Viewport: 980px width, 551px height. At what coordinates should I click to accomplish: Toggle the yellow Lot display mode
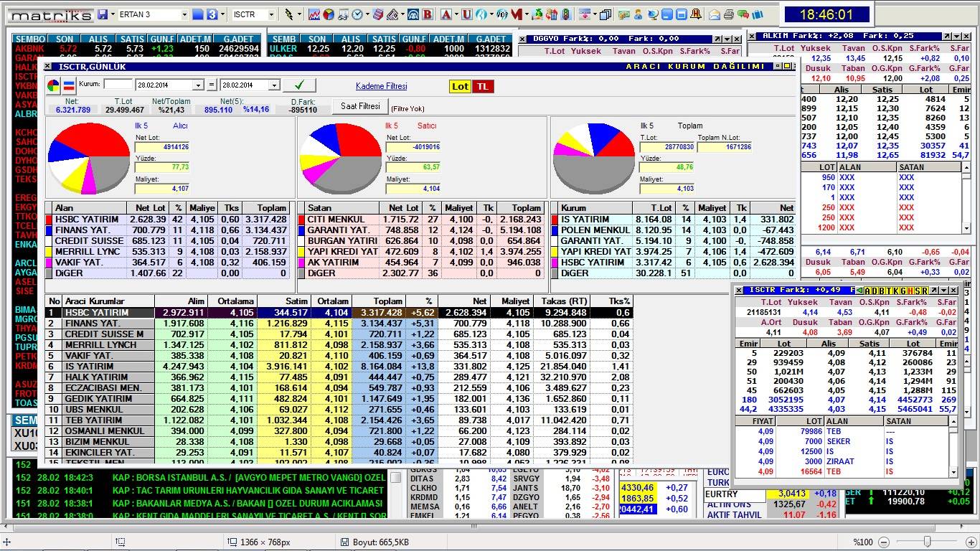[460, 86]
